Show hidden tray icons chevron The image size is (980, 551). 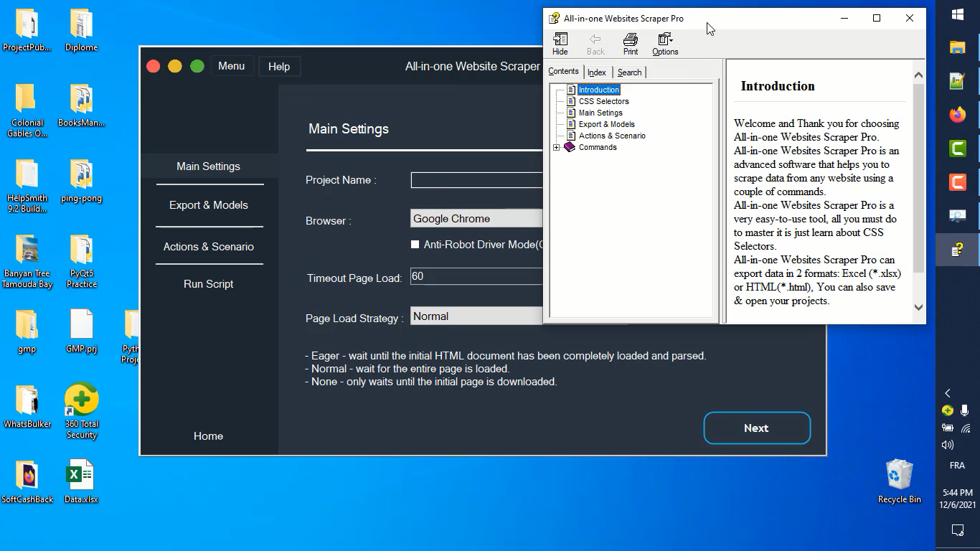pyautogui.click(x=948, y=393)
